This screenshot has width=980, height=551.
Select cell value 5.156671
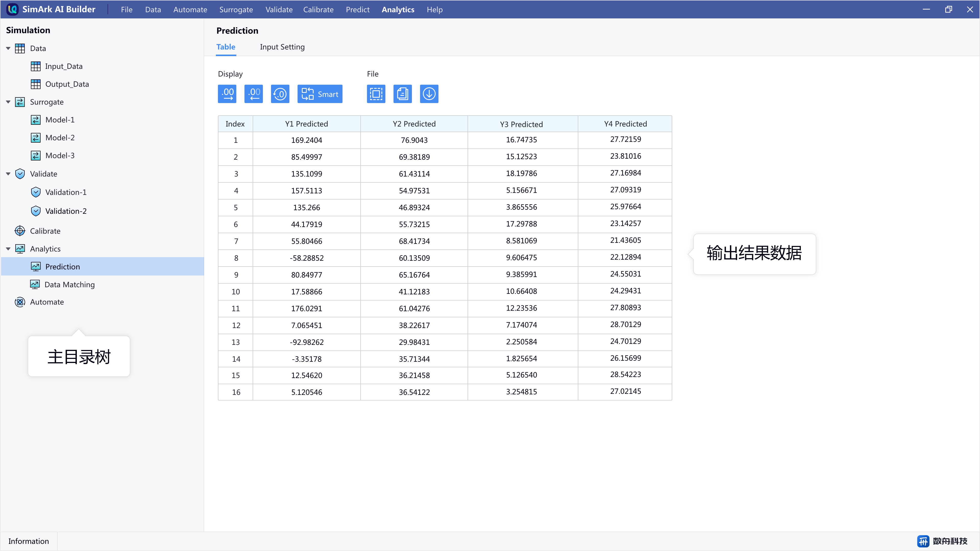[x=521, y=190]
